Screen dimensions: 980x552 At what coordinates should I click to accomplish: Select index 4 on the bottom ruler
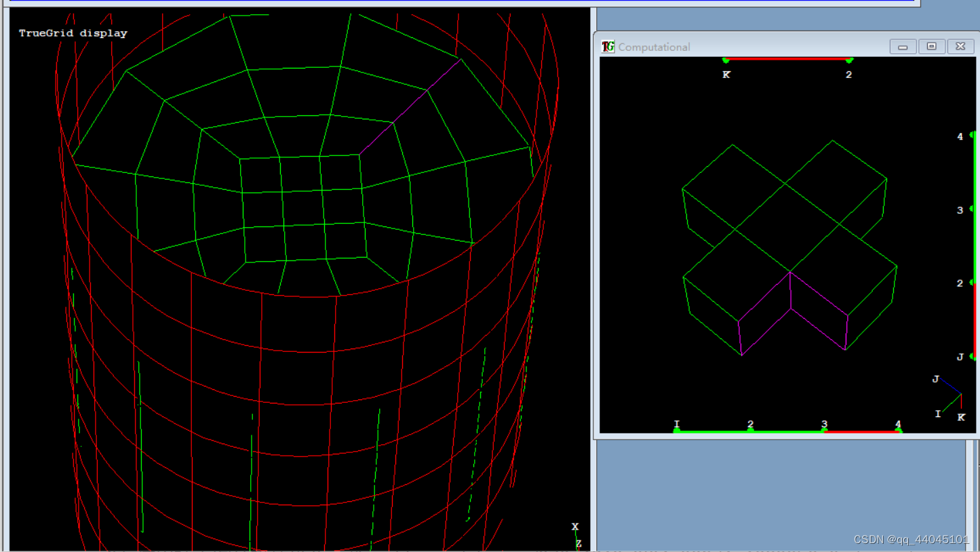pos(897,425)
